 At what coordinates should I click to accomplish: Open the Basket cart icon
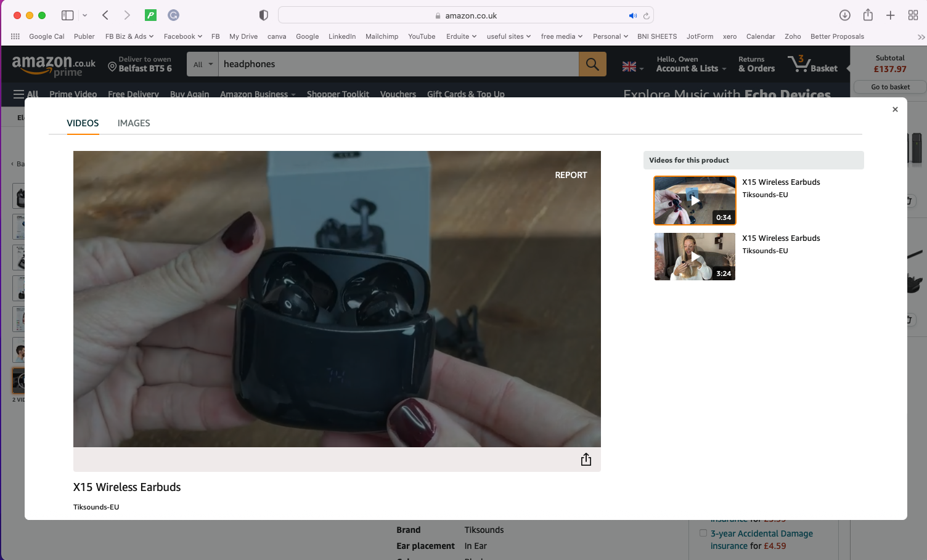click(812, 64)
